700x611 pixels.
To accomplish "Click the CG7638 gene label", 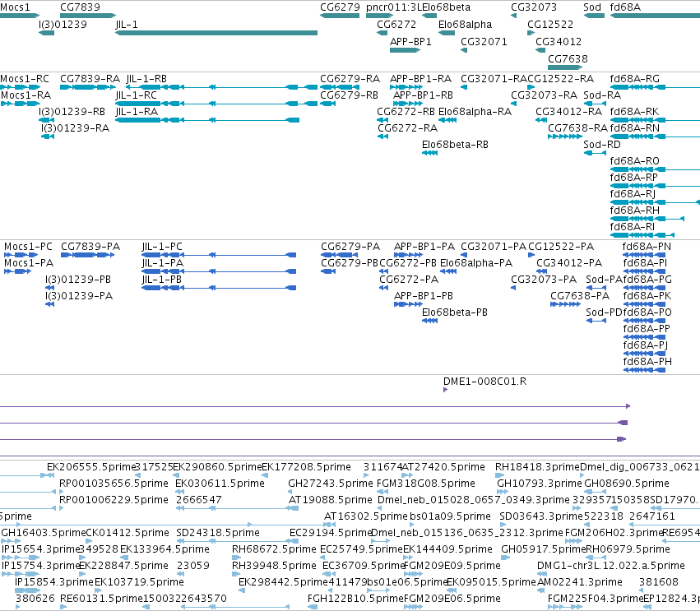I will pyautogui.click(x=568, y=59).
